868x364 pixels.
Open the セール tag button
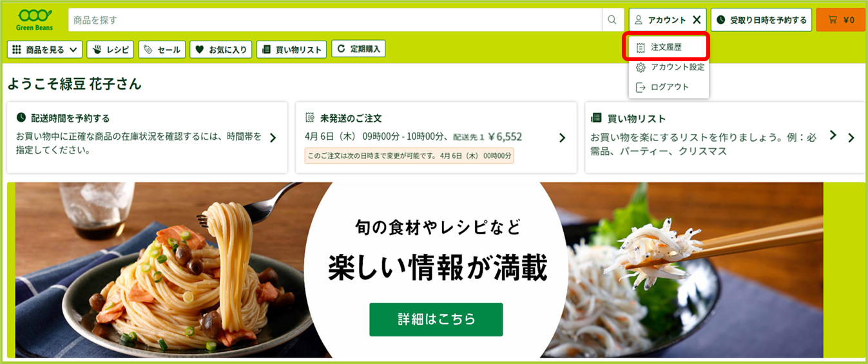tap(161, 49)
